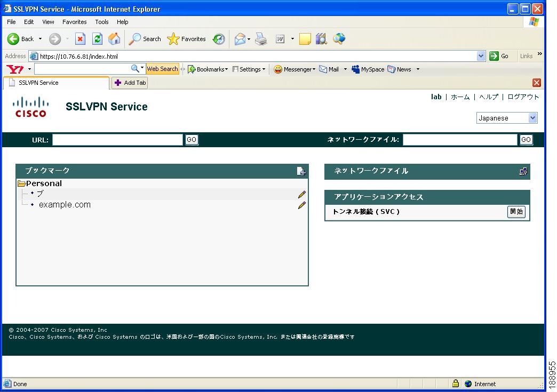557x392 pixels.
Task: Close the tab with red X button
Action: tap(537, 83)
